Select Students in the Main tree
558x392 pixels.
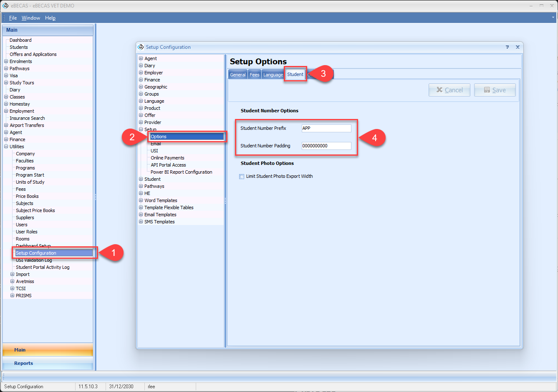click(x=19, y=47)
